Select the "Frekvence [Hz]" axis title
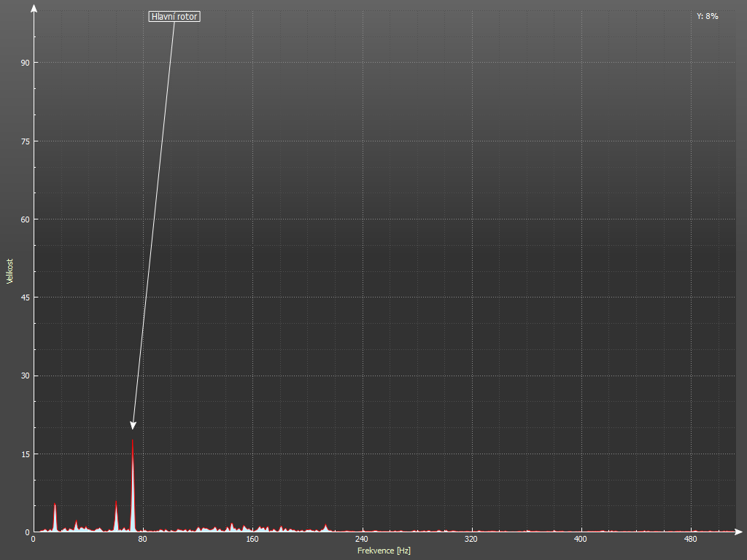747x560 pixels. tap(384, 551)
